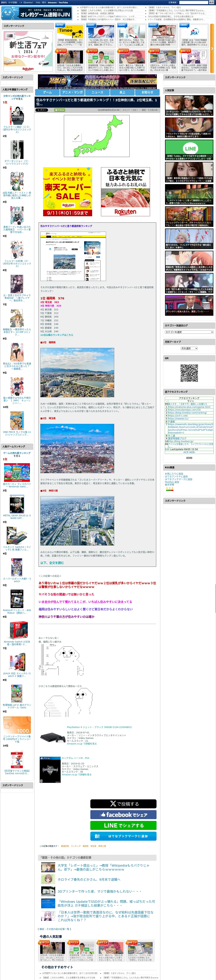The image size is (216, 980).
Task: Open the キングダム ハーツIII - PS4 product link
Action: pos(75,758)
